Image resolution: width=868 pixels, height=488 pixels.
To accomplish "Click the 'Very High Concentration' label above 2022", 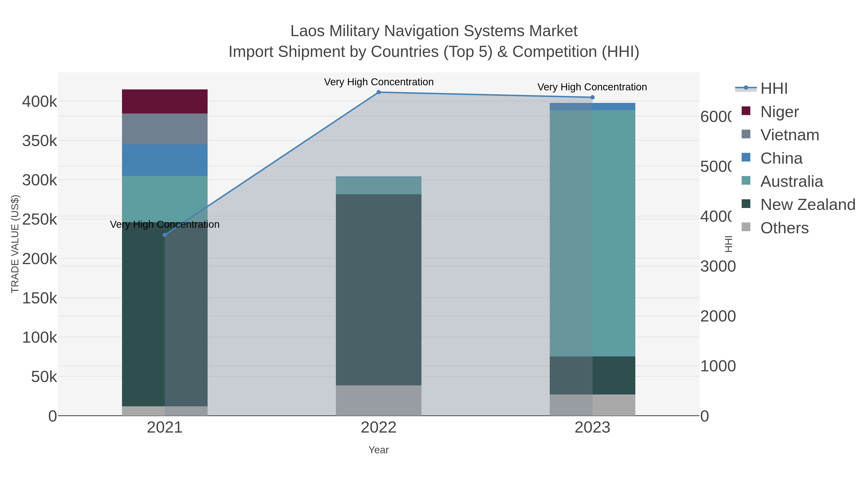I will (x=379, y=82).
